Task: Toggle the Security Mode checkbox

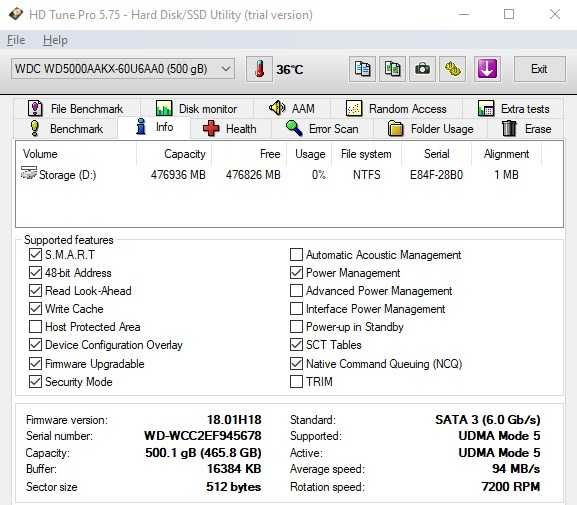Action: 35,382
